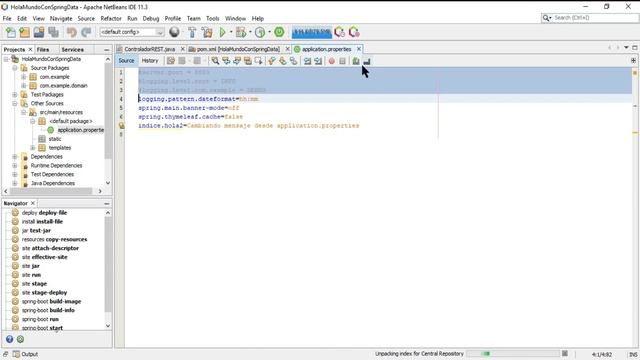The width and height of the screenshot is (640, 360).
Task: Click the New File toolbar icon
Action: pos(11,32)
